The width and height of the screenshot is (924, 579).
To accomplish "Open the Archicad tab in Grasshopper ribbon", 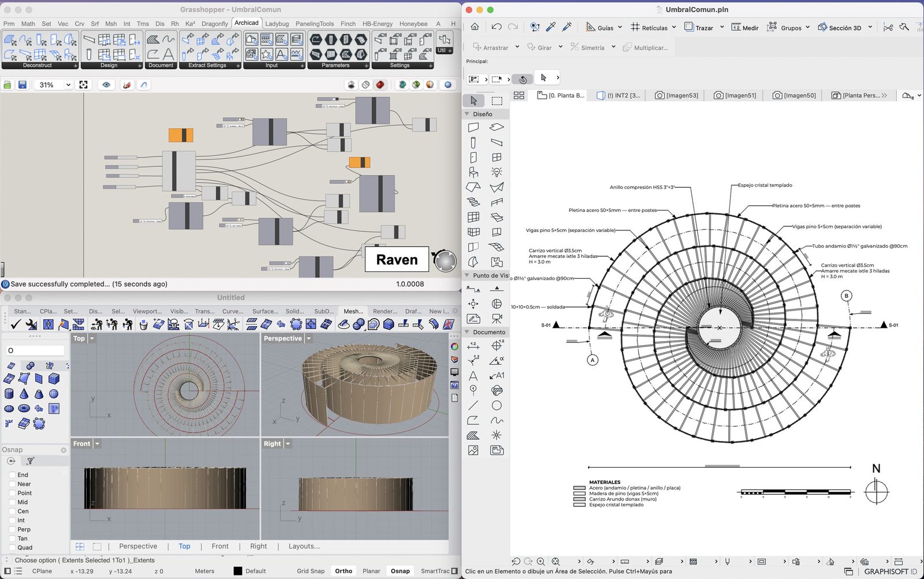I will pyautogui.click(x=247, y=23).
